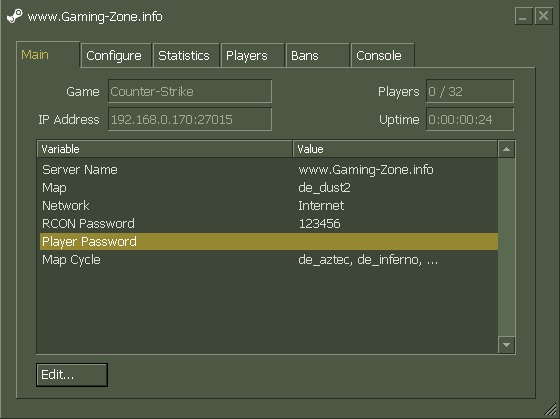
Task: Click the Edit... button
Action: (72, 375)
